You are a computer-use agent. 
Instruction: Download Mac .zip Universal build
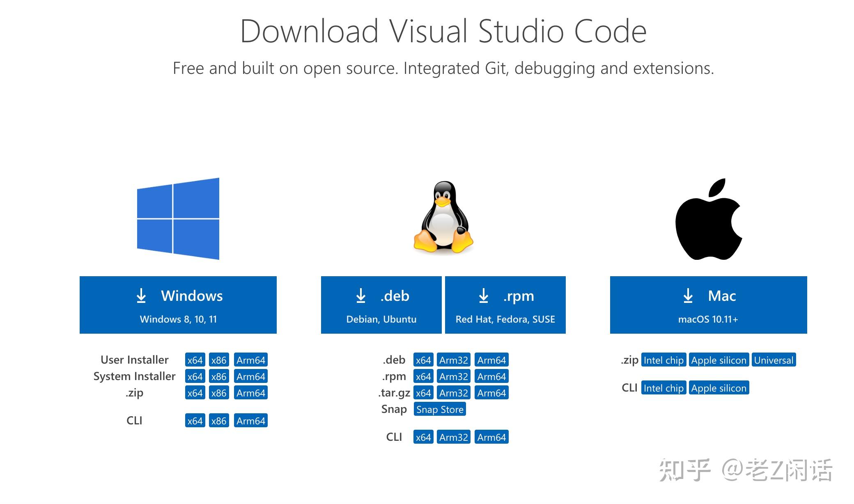coord(774,360)
